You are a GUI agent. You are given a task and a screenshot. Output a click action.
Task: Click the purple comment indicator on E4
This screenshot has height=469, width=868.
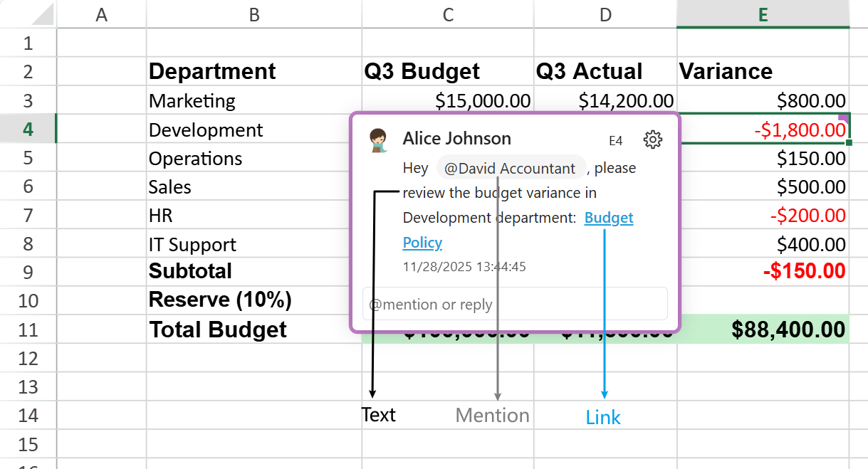[x=844, y=117]
